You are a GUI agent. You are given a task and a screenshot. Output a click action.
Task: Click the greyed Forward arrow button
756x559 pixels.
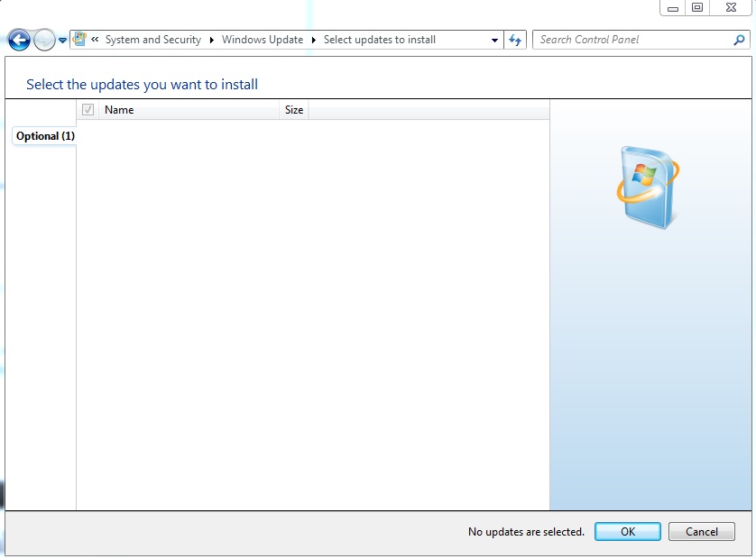coord(44,40)
